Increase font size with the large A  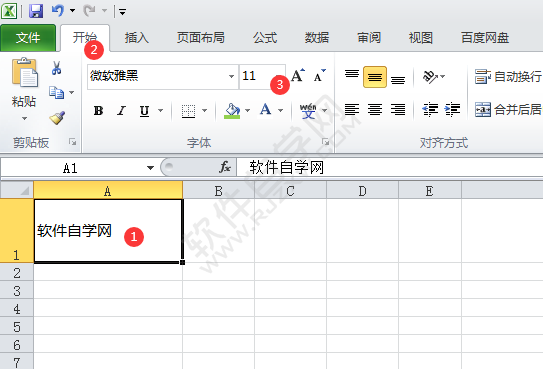298,75
